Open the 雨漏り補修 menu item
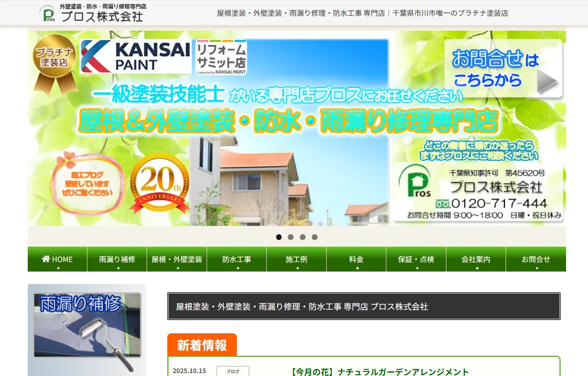 [x=117, y=259]
